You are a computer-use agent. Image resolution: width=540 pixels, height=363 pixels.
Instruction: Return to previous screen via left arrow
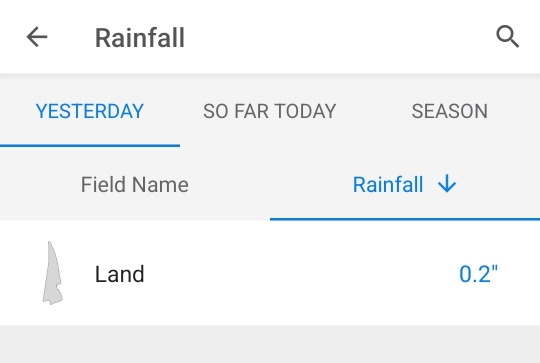[x=37, y=37]
